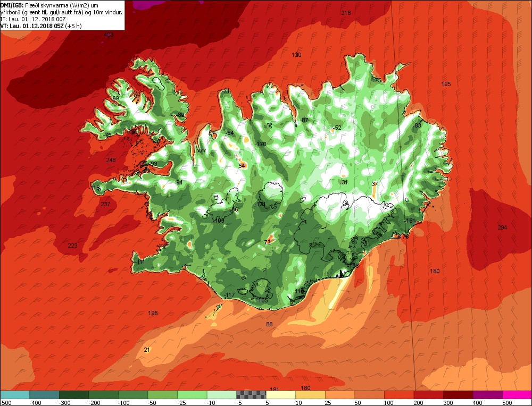Click the 403 flux value on the map

click(x=109, y=35)
